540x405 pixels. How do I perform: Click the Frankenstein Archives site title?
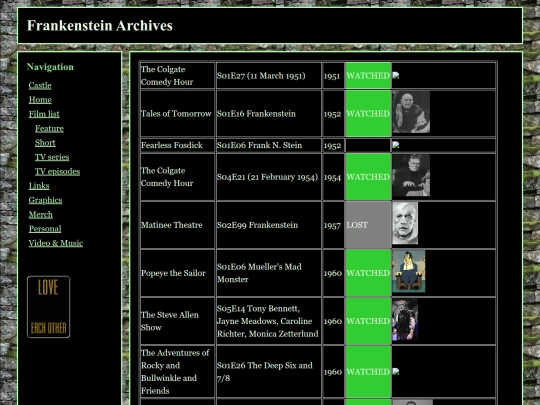coord(100,26)
